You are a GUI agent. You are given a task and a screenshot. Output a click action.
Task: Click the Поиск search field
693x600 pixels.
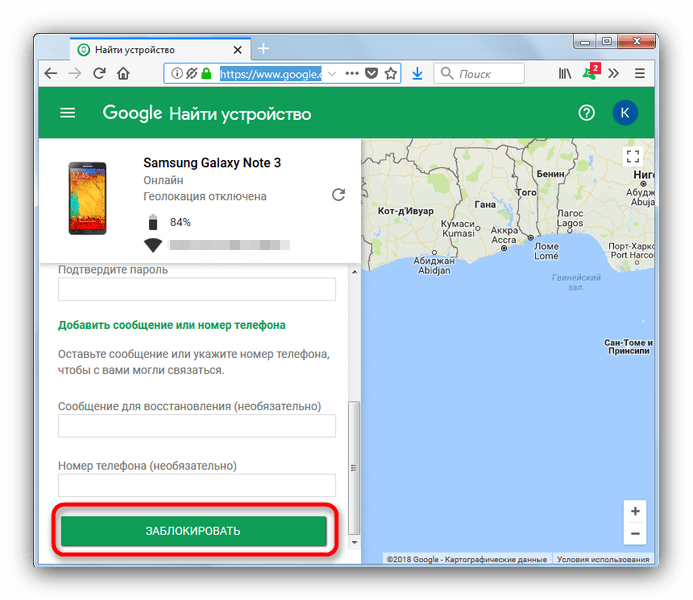pos(480,73)
